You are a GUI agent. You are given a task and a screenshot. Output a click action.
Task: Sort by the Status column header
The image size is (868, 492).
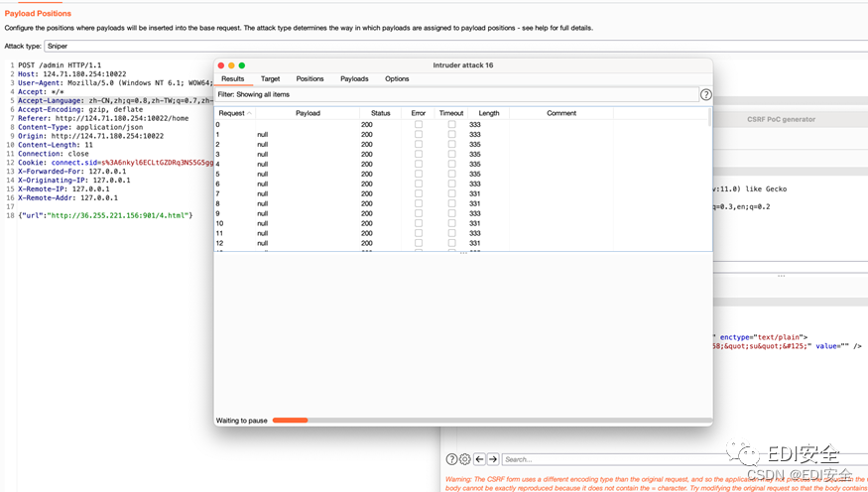click(x=380, y=113)
